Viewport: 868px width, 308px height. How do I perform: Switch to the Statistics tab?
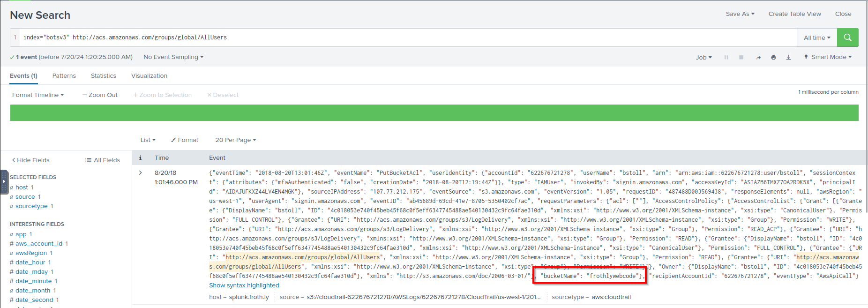click(103, 75)
